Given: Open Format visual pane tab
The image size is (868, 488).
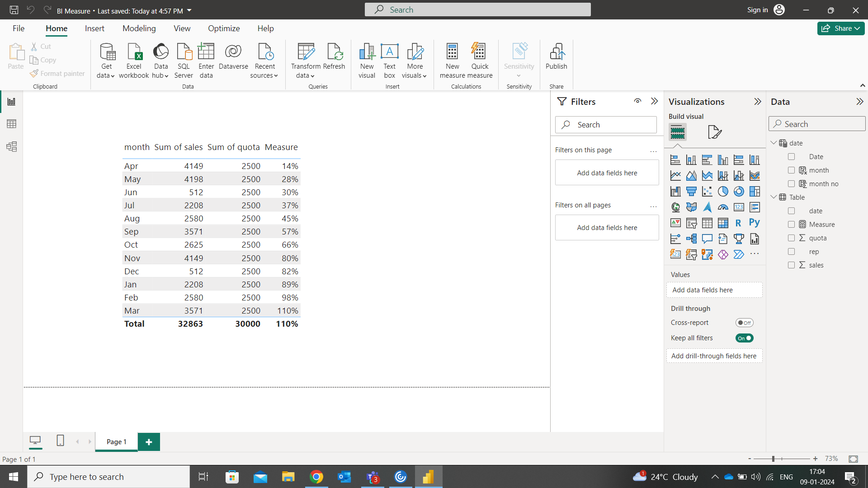Looking at the screenshot, I should pos(714,132).
